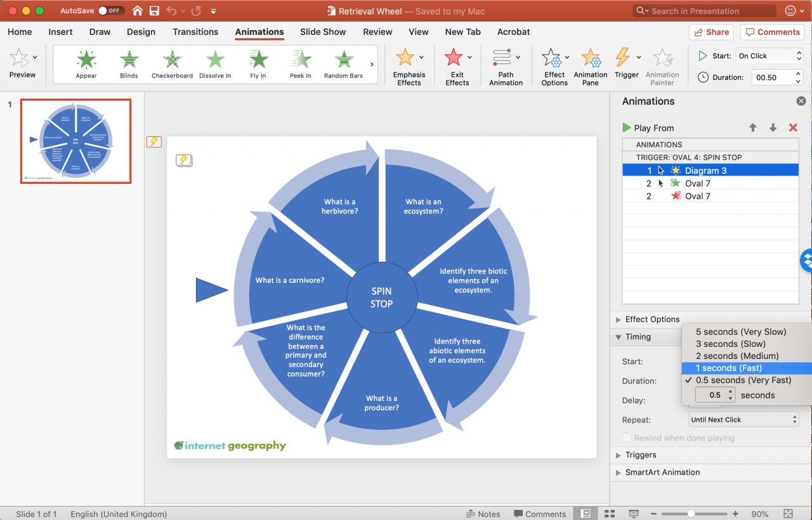
Task: Open the Start "On Click" dropdown
Action: [x=769, y=56]
